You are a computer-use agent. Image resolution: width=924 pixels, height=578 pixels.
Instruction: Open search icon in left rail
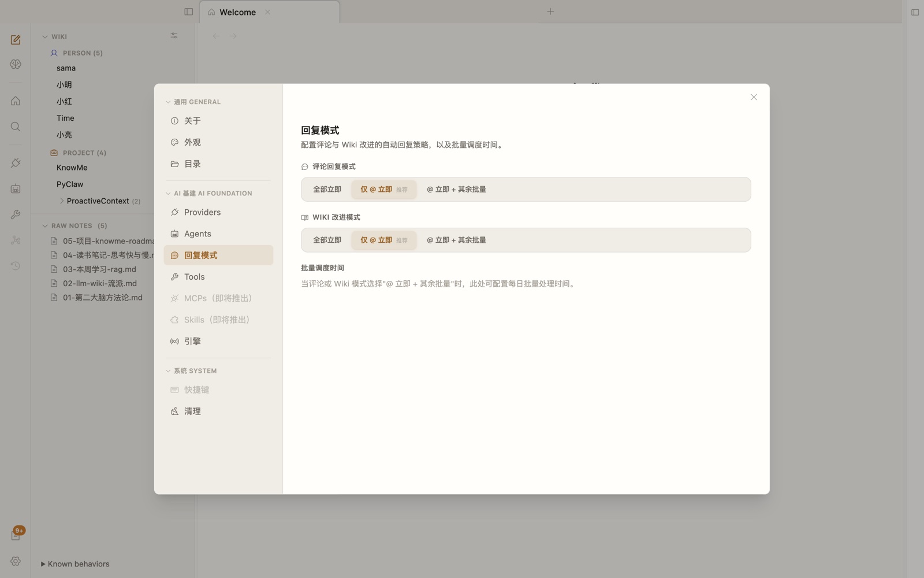[16, 127]
